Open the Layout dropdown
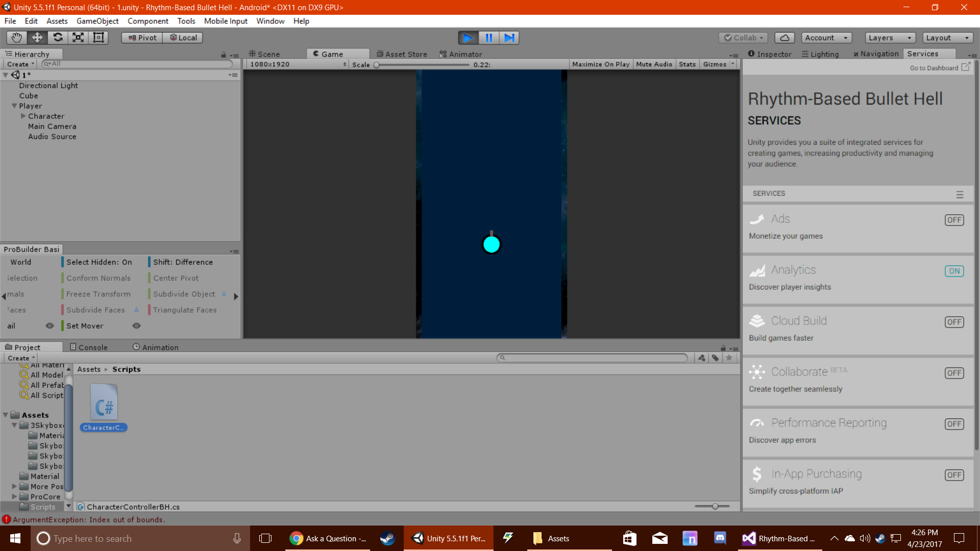 tap(947, 38)
